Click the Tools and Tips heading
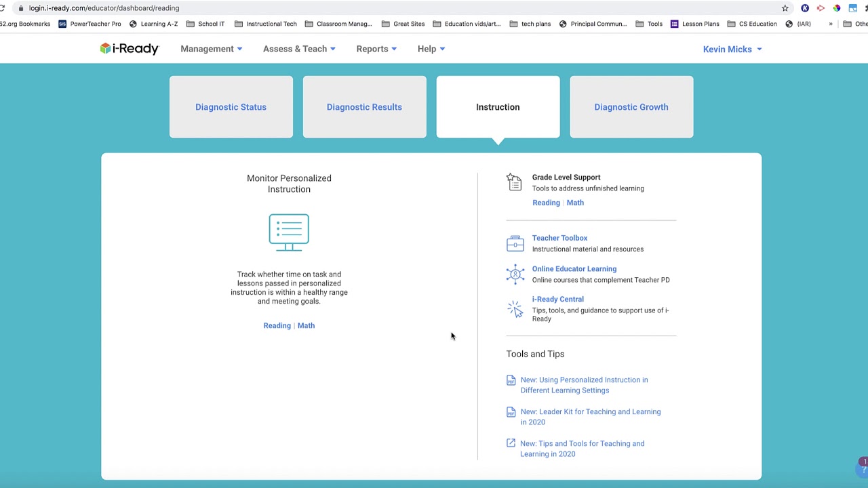The height and width of the screenshot is (488, 868). pyautogui.click(x=535, y=354)
